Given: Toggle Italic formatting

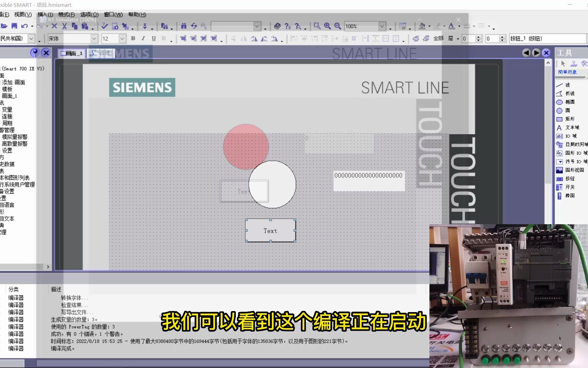Looking at the screenshot, I should 143,39.
